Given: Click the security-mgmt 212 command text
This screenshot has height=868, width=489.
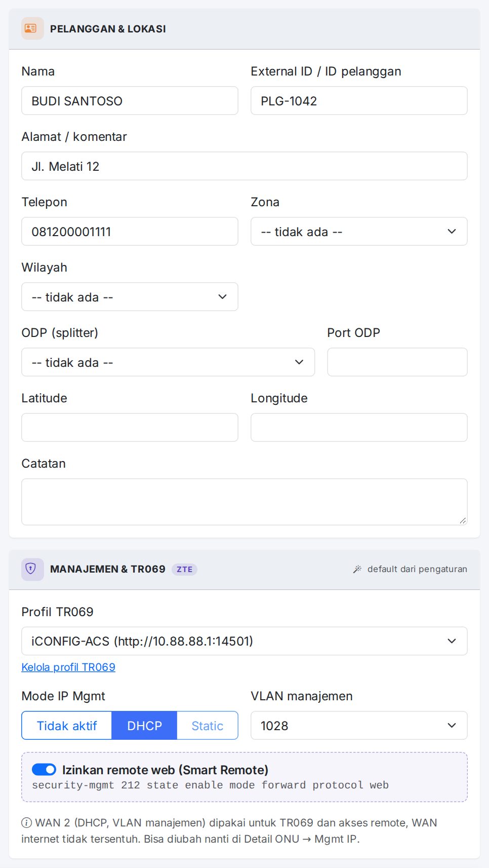Looking at the screenshot, I should coord(210,785).
